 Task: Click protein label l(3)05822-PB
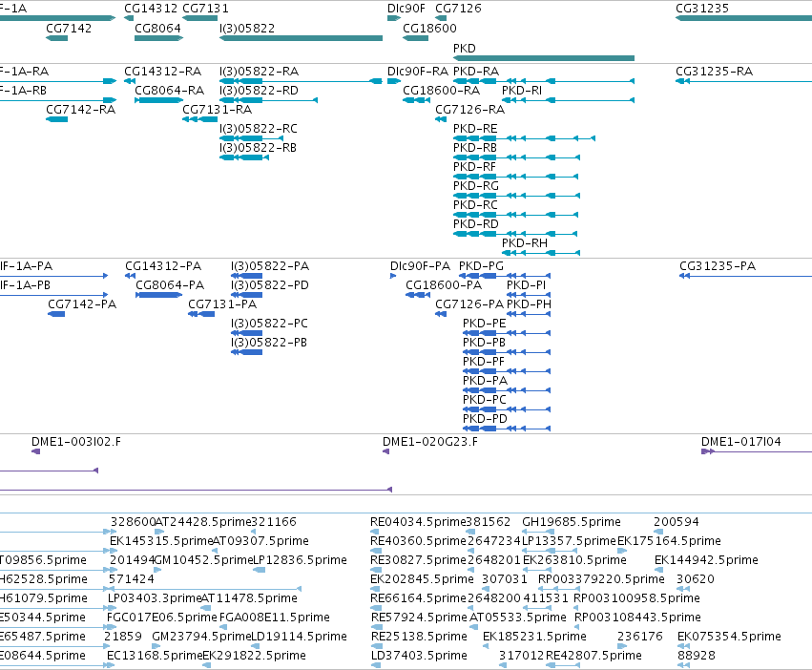click(269, 343)
